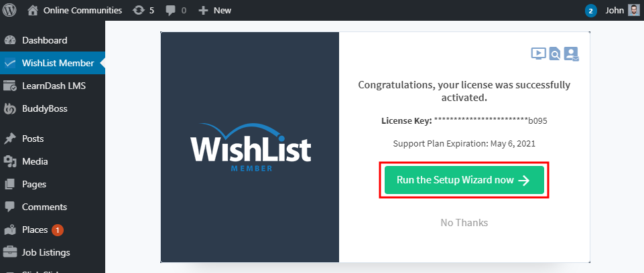Open the Dashboard menu item
Image resolution: width=644 pixels, height=273 pixels.
(x=44, y=40)
